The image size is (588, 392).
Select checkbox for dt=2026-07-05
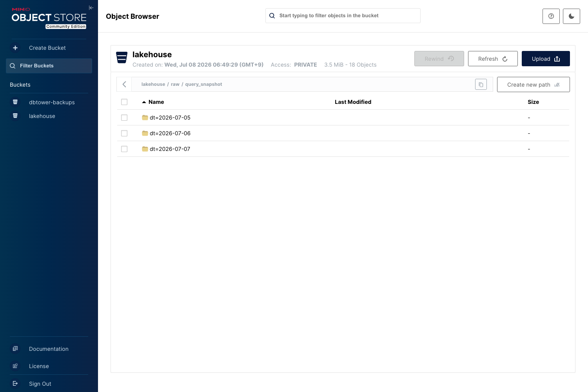(x=124, y=118)
